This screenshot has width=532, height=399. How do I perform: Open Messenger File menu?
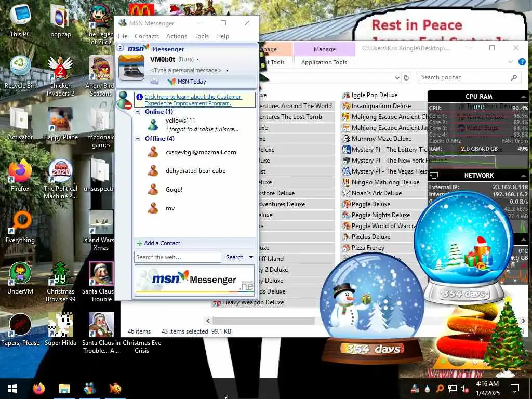click(123, 36)
